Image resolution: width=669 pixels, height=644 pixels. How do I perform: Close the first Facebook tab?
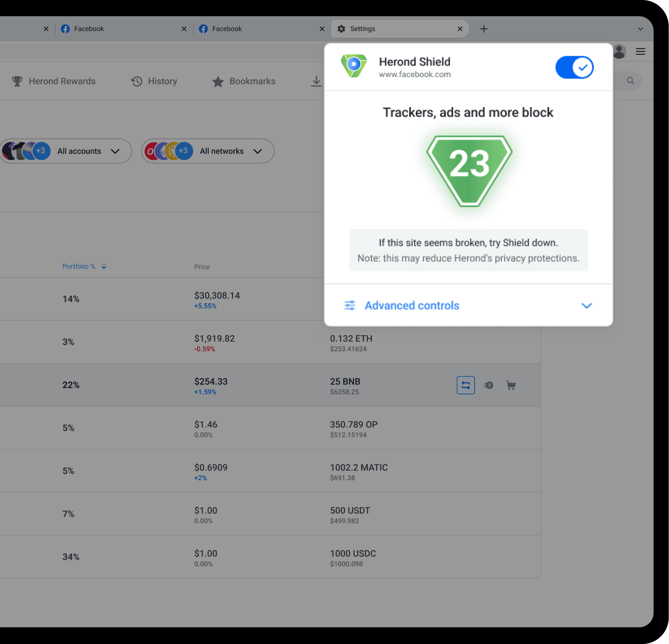click(x=184, y=29)
